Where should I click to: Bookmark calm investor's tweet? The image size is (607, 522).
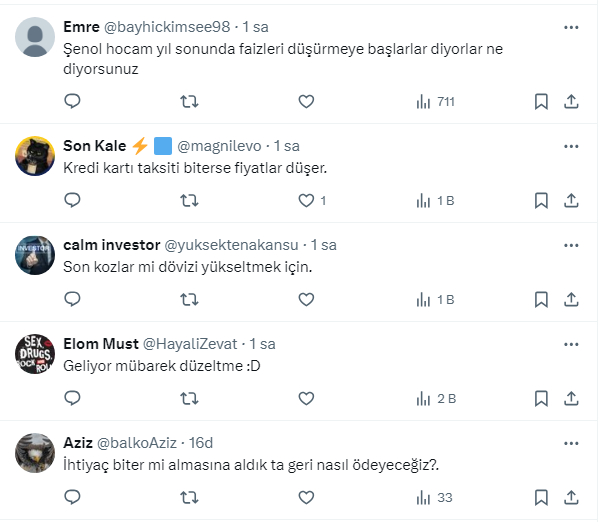(540, 299)
